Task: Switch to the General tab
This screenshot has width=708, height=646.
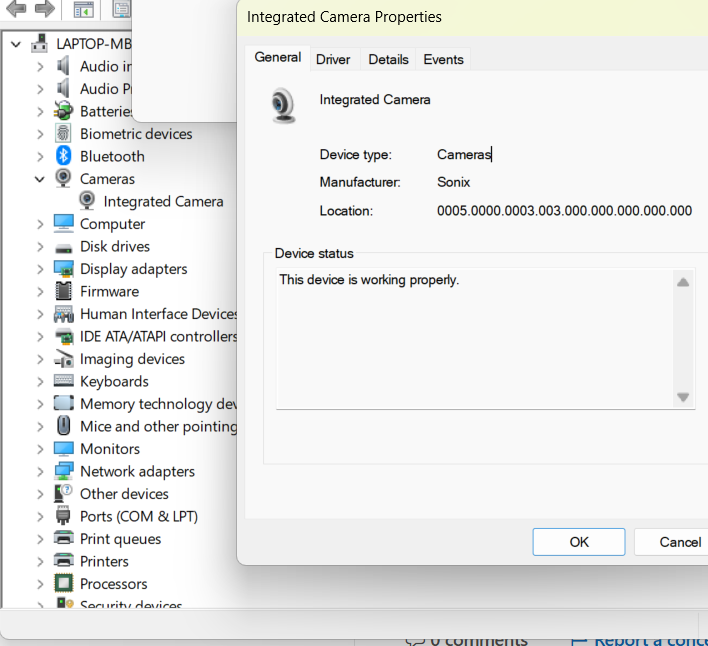Action: (x=278, y=58)
